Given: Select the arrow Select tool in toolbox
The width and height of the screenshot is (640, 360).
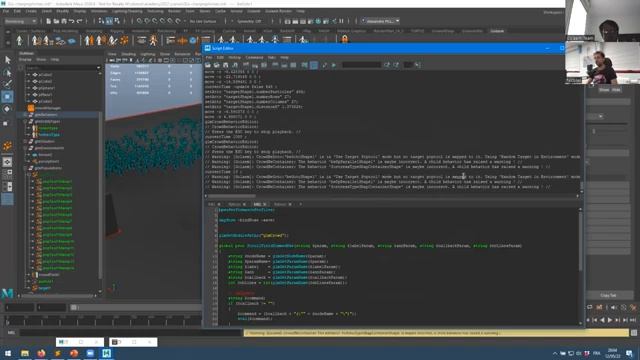Looking at the screenshot, I should point(7,60).
